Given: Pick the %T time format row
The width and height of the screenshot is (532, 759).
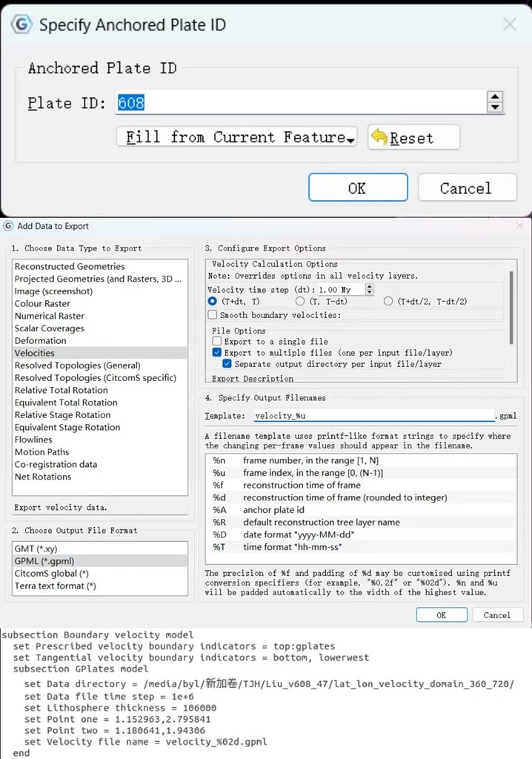Looking at the screenshot, I should [361, 547].
